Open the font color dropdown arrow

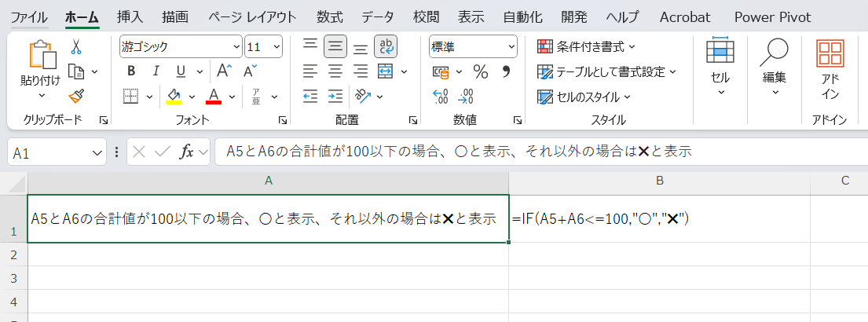[232, 97]
